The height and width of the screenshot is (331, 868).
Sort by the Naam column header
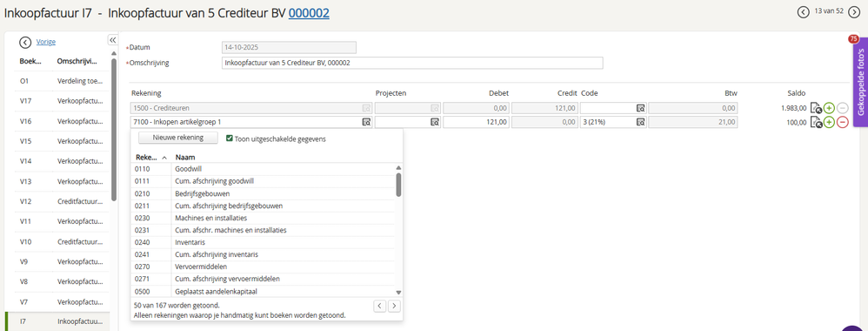pos(185,157)
